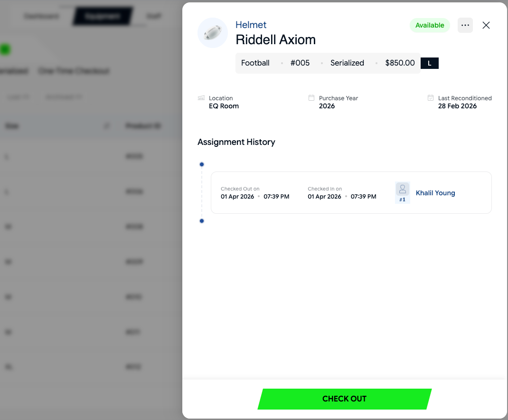Click the 28 Feb 2026 reconditioned date
The width and height of the screenshot is (508, 420).
pos(457,106)
